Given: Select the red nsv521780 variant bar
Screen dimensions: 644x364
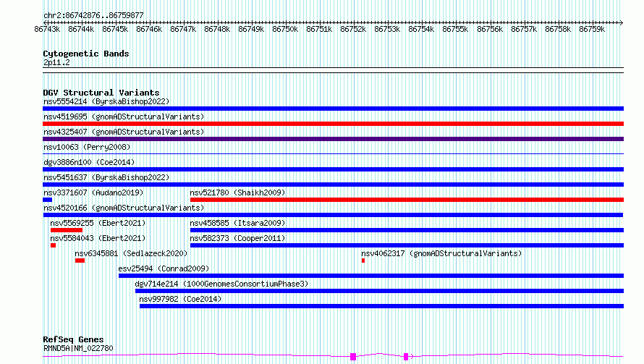Looking at the screenshot, I should [407, 200].
